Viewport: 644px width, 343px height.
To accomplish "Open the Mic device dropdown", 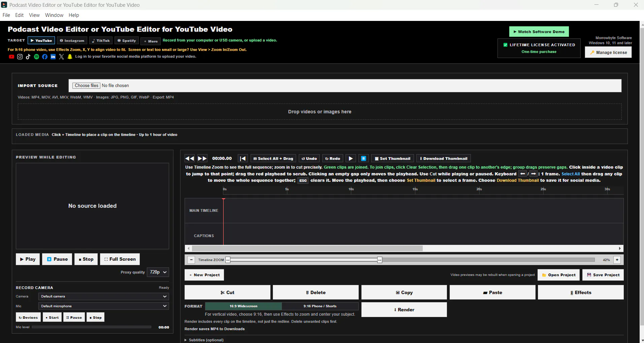I will point(104,306).
